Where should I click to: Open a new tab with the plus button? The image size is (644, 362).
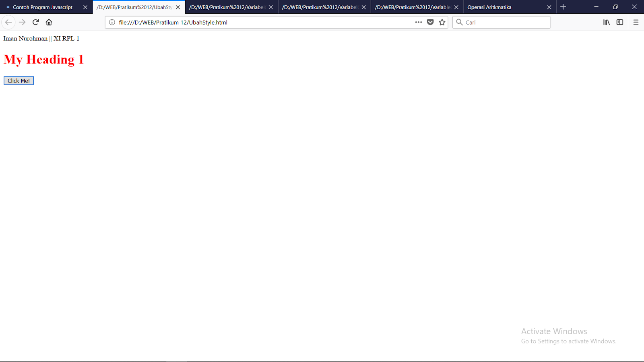click(563, 7)
